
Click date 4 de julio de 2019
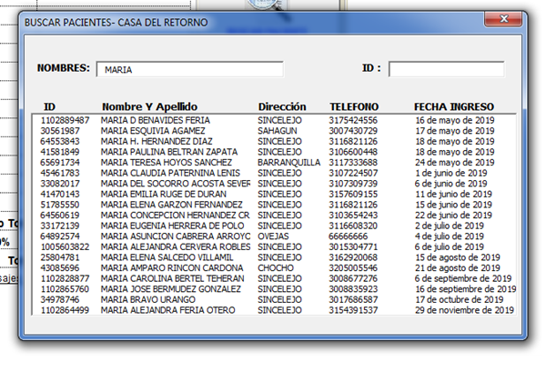450,236
